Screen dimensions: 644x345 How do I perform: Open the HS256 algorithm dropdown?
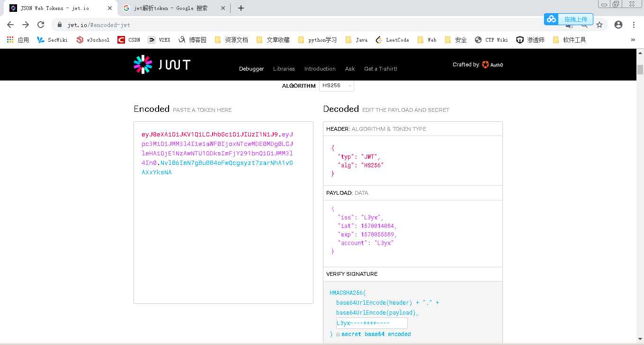(x=337, y=86)
